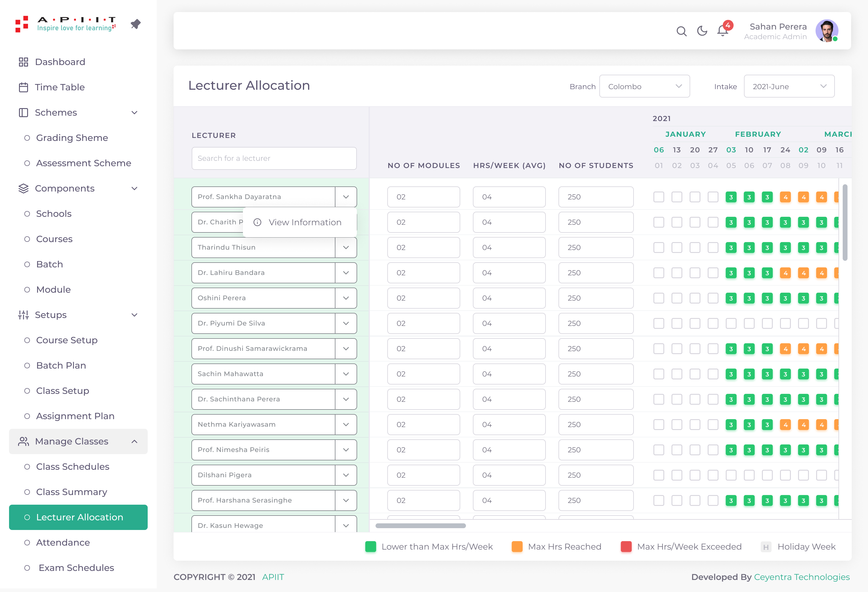Check first week box for Dilshani Pigera

[x=659, y=475]
